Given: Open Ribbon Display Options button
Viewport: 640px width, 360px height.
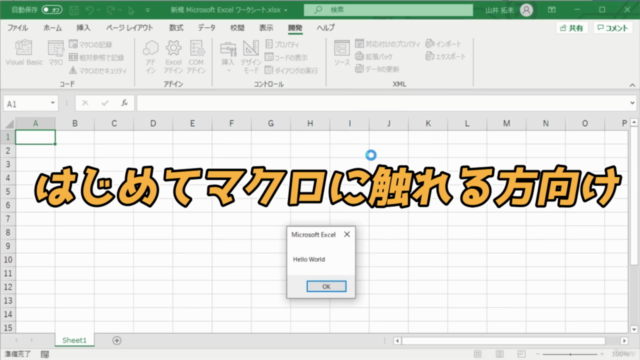Looking at the screenshot, I should (552, 10).
